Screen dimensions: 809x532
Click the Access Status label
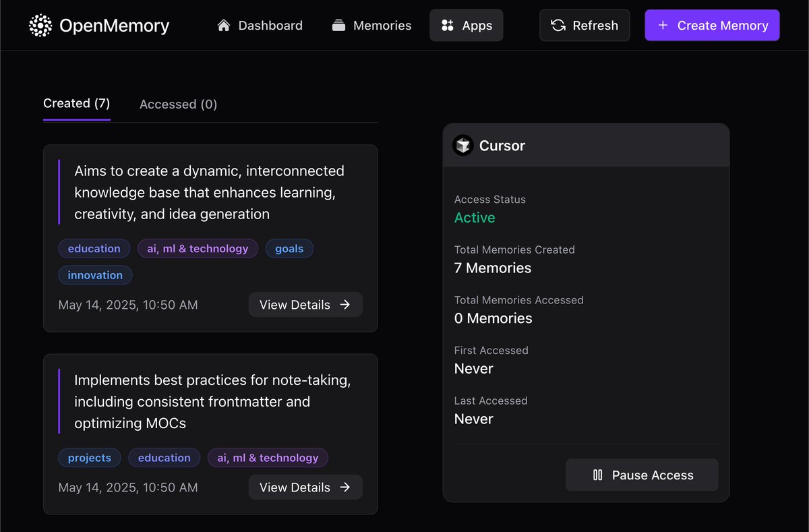click(x=490, y=200)
